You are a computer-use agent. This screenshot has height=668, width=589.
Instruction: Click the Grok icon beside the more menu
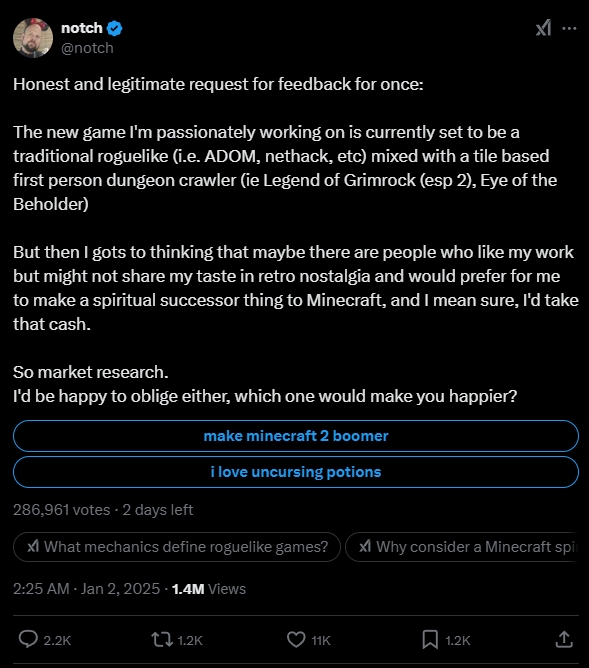[543, 28]
